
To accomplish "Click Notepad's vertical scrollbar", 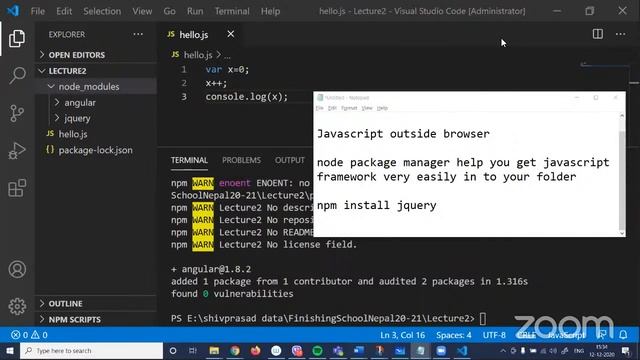I will 622,175.
